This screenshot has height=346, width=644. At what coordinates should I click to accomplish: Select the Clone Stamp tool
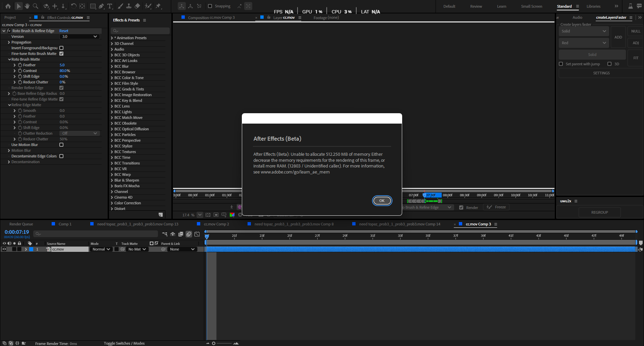(x=129, y=6)
